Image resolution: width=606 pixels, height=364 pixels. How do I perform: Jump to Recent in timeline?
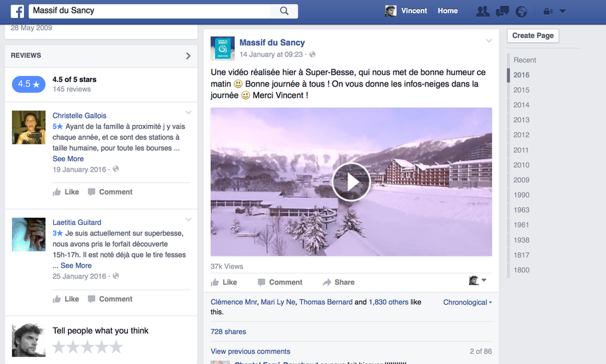(525, 60)
